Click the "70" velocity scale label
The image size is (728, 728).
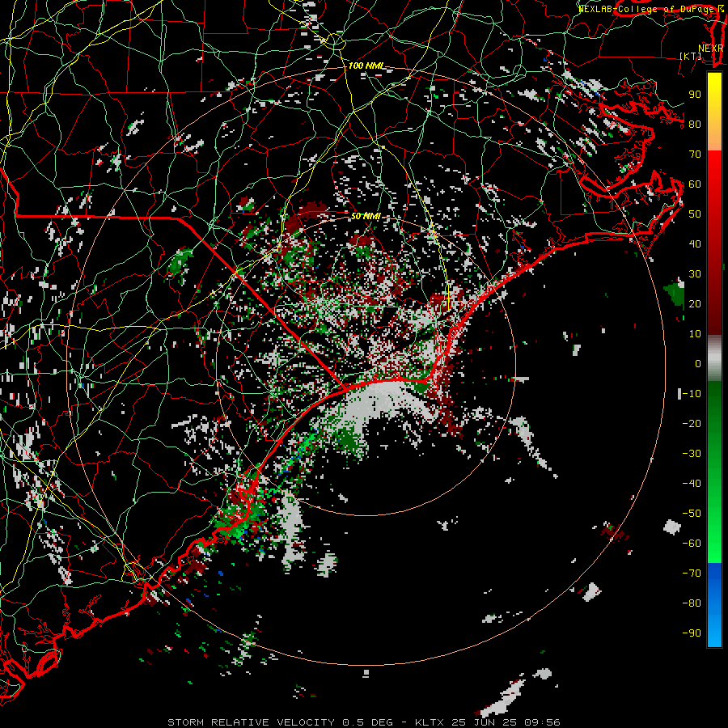tap(695, 154)
